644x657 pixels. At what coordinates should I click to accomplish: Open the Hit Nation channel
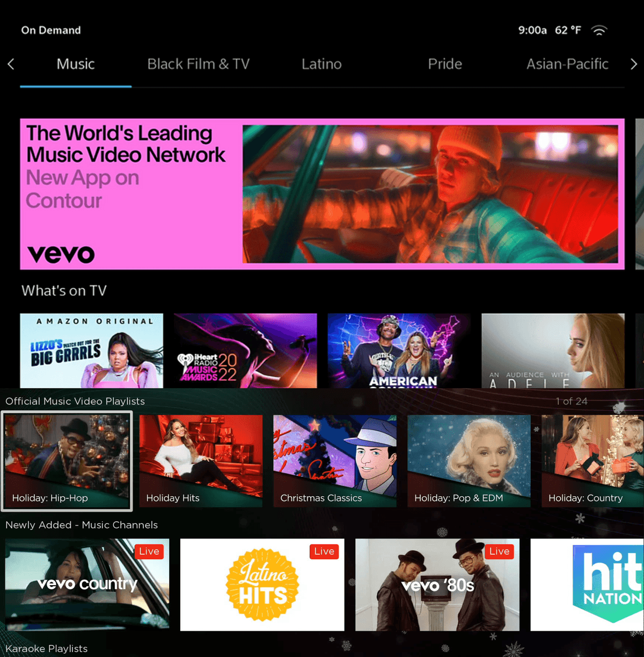coord(587,585)
